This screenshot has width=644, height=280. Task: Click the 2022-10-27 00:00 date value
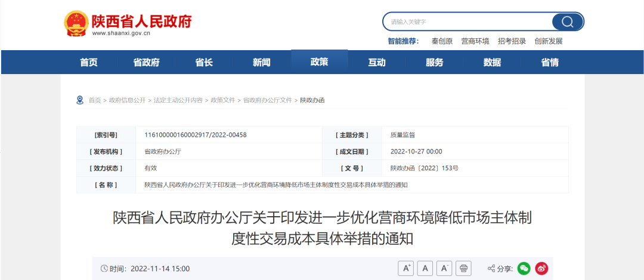[x=416, y=151]
